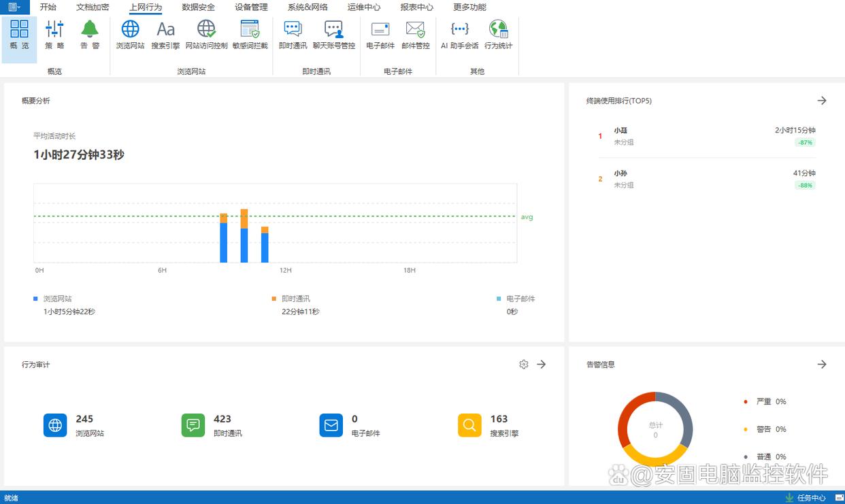Open 行为审计 settings gear
This screenshot has width=845, height=504.
(x=523, y=365)
